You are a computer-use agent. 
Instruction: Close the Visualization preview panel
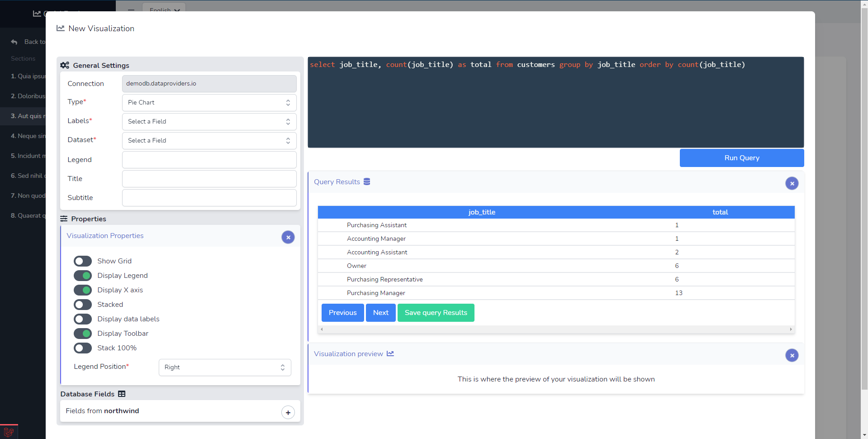tap(792, 355)
